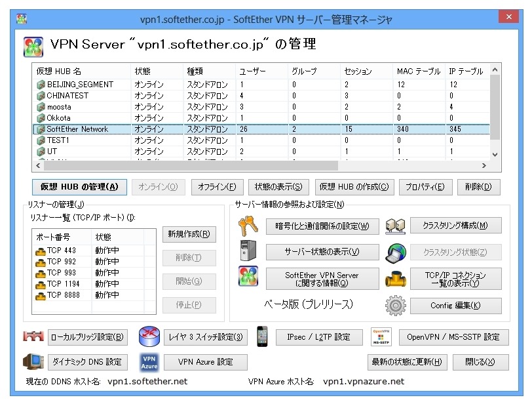
Task: Open プロパティ(E) of selected hub
Action: click(x=425, y=187)
